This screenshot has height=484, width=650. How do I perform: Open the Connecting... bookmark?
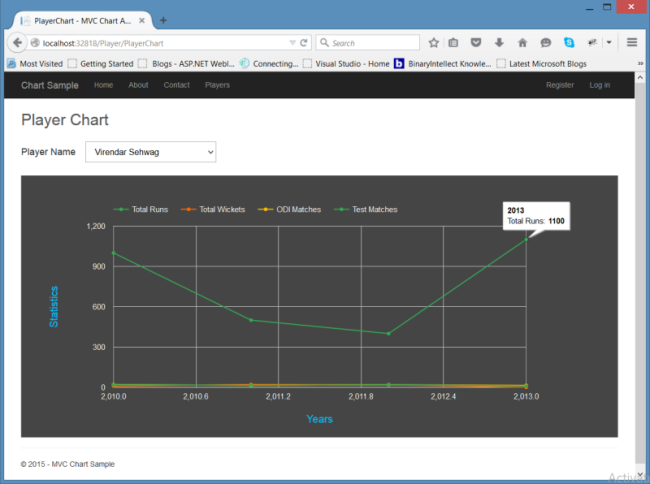(x=269, y=64)
